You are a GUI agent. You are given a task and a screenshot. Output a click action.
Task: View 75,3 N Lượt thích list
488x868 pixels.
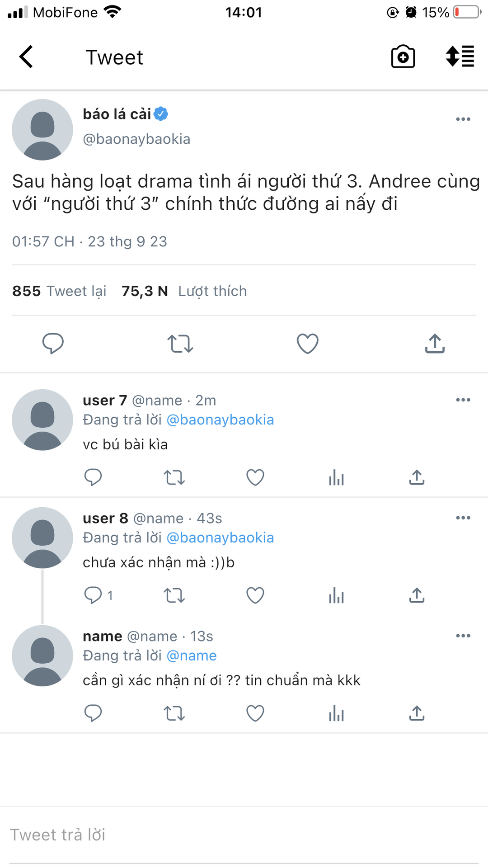[184, 291]
